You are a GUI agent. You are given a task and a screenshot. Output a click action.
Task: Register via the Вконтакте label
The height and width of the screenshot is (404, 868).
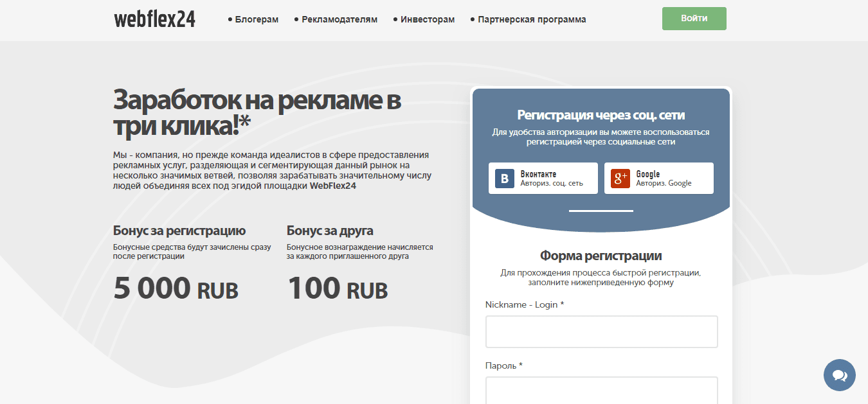pos(538,174)
